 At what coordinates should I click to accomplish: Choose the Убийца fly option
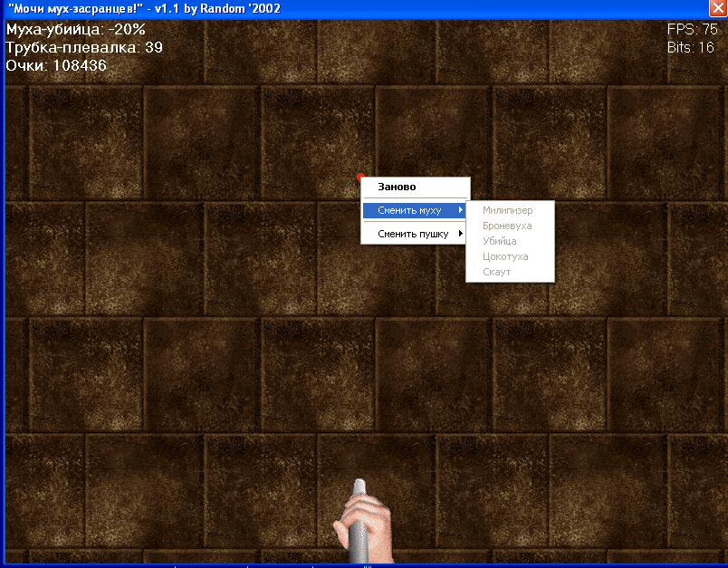pos(510,241)
